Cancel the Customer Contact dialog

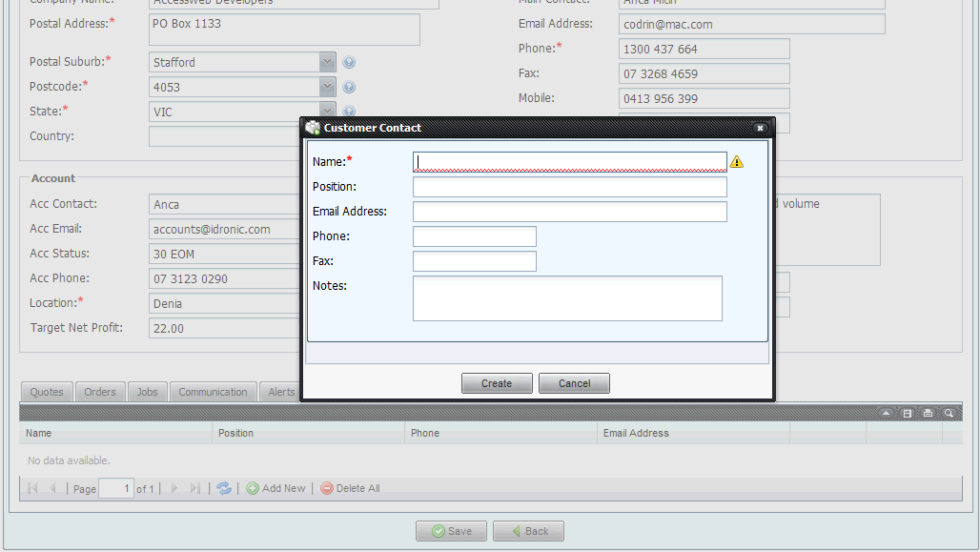[x=574, y=383]
